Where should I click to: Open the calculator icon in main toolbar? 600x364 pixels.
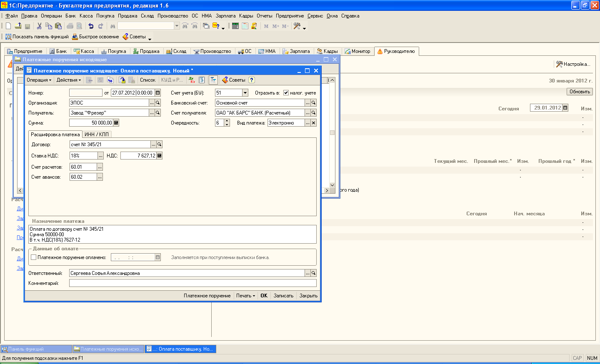[x=235, y=26]
